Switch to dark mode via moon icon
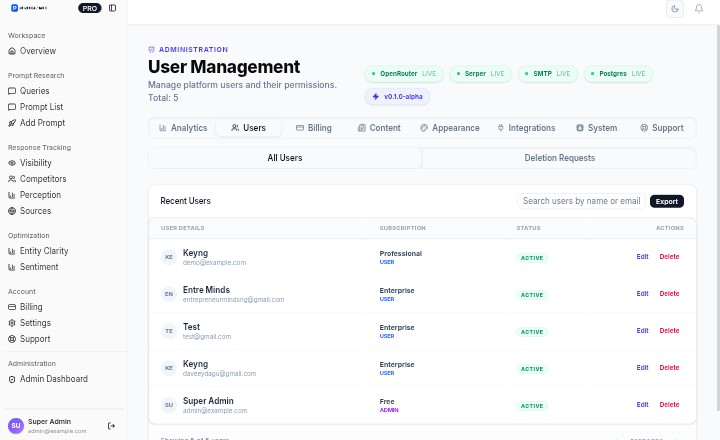The width and height of the screenshot is (720, 440). coord(675,9)
